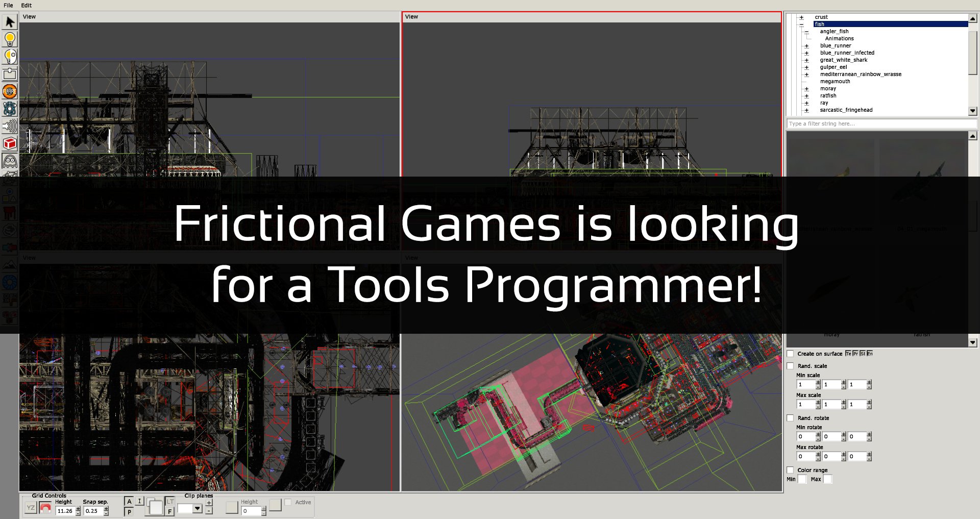
Task: Open the File menu
Action: 8,5
